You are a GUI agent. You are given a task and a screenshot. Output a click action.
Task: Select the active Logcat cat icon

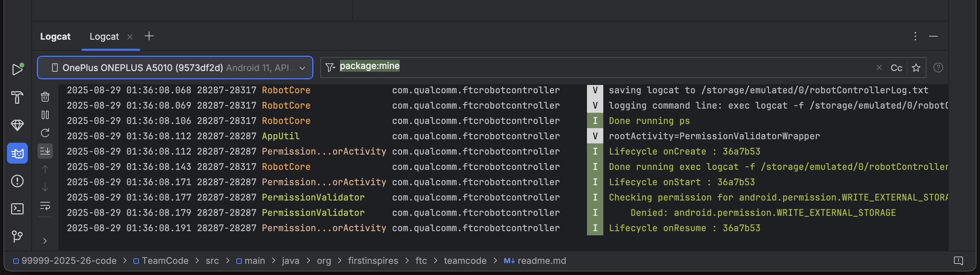click(17, 153)
